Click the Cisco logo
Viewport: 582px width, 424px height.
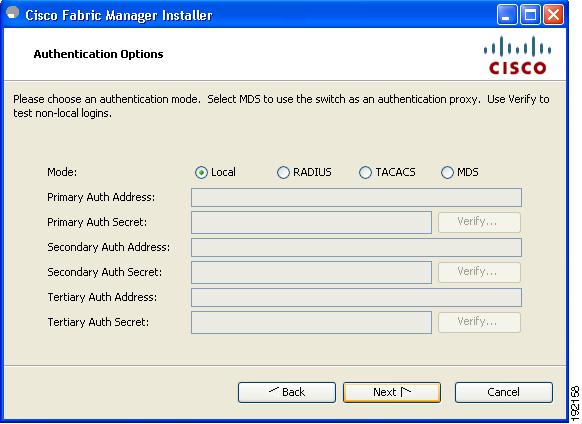coord(517,55)
